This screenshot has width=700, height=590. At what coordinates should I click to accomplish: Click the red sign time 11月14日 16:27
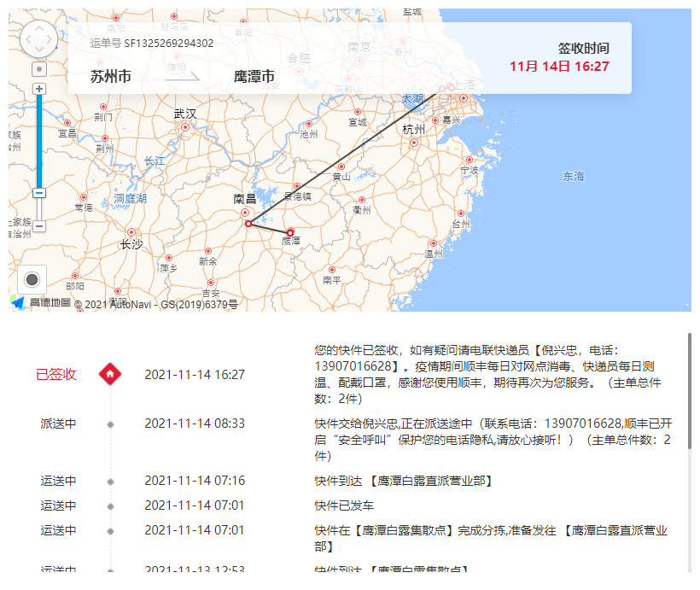coord(559,67)
